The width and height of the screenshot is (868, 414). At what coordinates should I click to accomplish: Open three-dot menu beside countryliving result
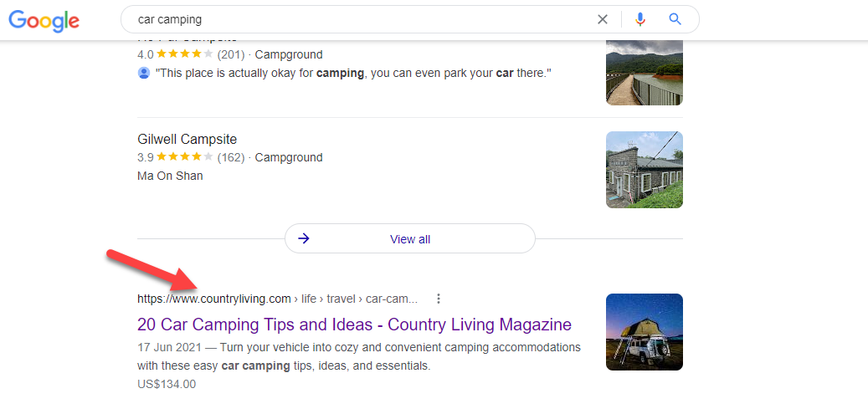[439, 299]
